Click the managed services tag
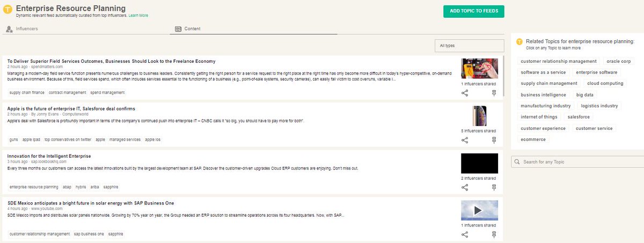644x243 pixels. pos(125,139)
